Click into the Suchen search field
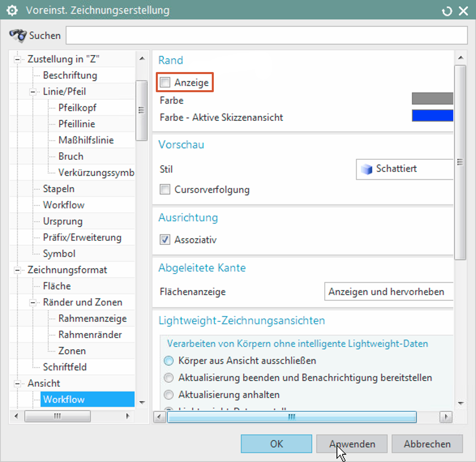Image resolution: width=476 pixels, height=462 pixels. (266, 35)
